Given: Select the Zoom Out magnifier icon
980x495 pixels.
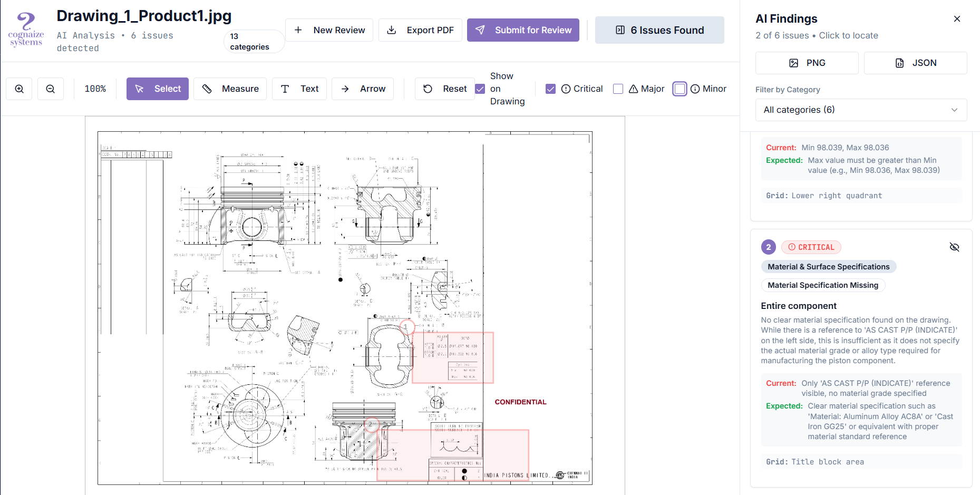Looking at the screenshot, I should pos(51,89).
